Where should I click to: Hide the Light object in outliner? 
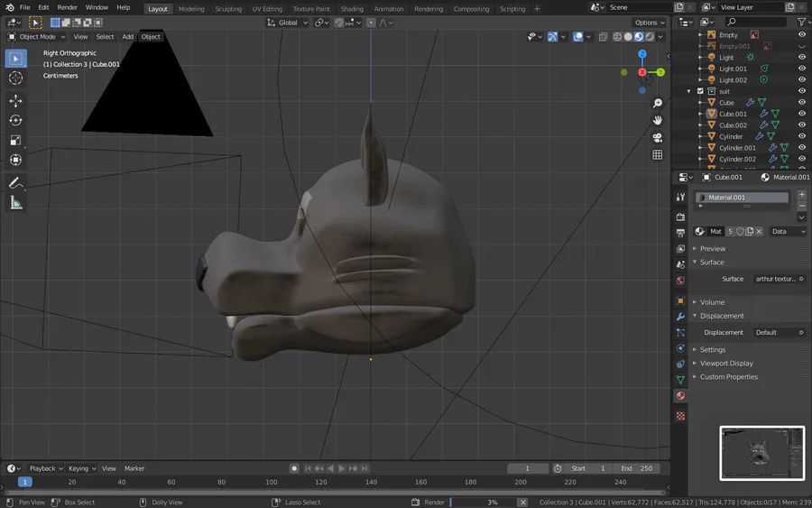(802, 58)
